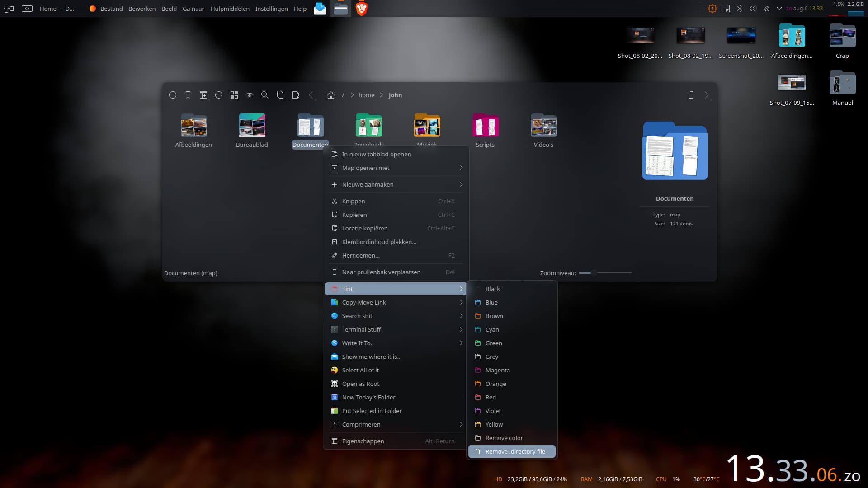Click the trash icon at the toolbar's right
The height and width of the screenshot is (488, 868).
click(691, 95)
